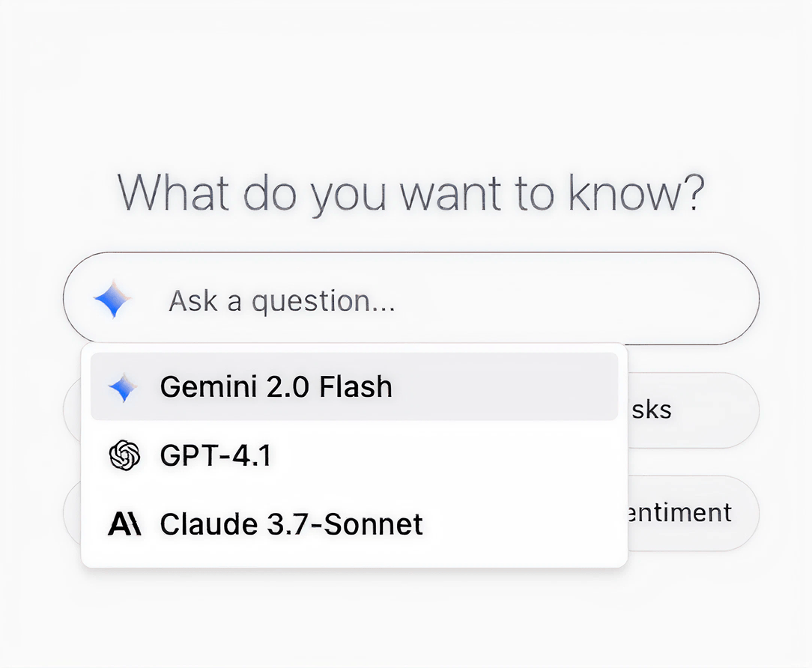Click the OpenAI logo beside GPT-4.1
Screen dimensions: 812x668
124,455
